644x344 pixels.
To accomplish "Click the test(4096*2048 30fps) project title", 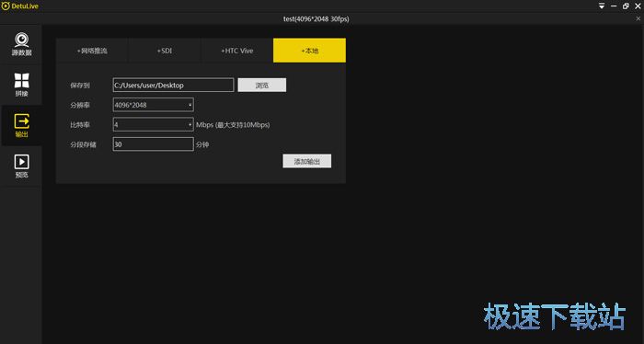I will tap(316, 19).
